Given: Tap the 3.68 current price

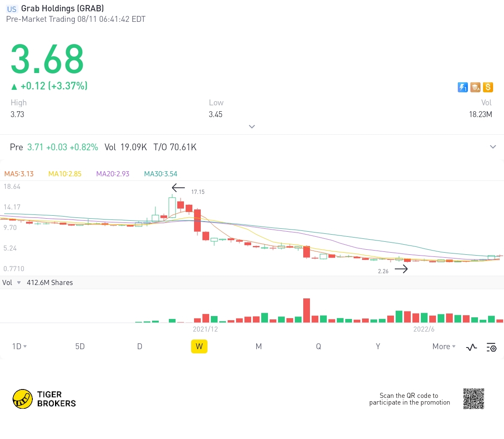Looking at the screenshot, I should [47, 59].
